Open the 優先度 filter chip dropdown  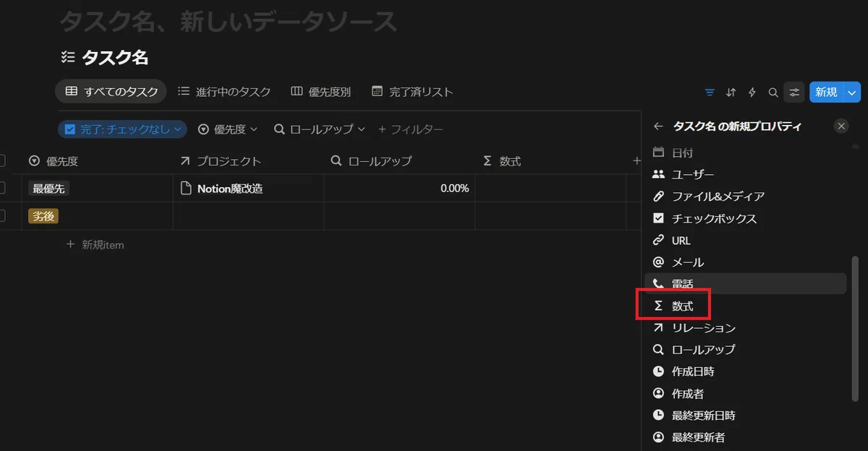coord(227,129)
